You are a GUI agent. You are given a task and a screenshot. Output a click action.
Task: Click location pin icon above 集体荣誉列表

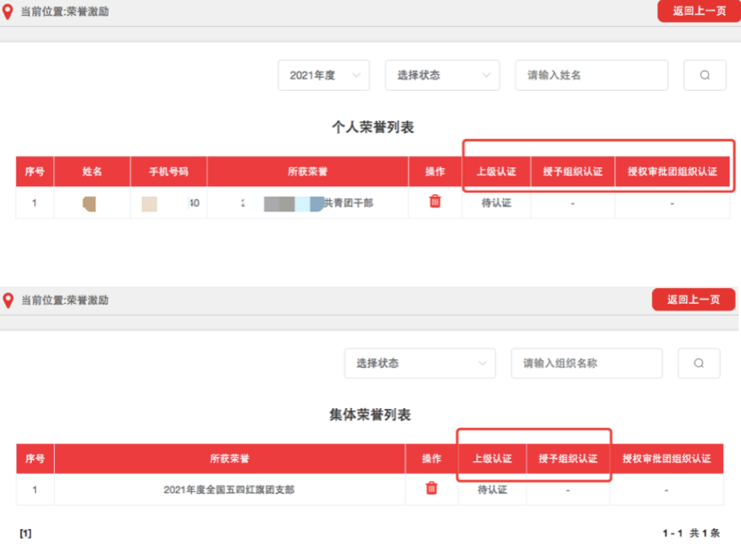8,300
